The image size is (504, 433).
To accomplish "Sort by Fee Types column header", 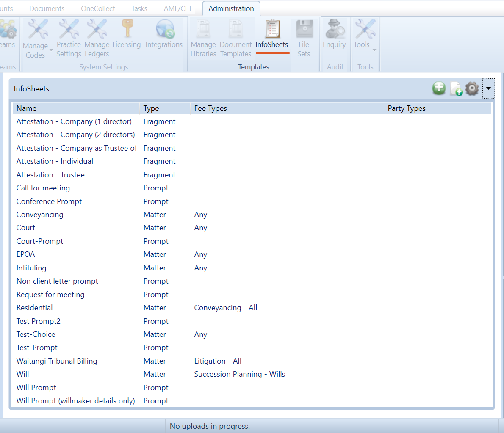I will tap(287, 108).
